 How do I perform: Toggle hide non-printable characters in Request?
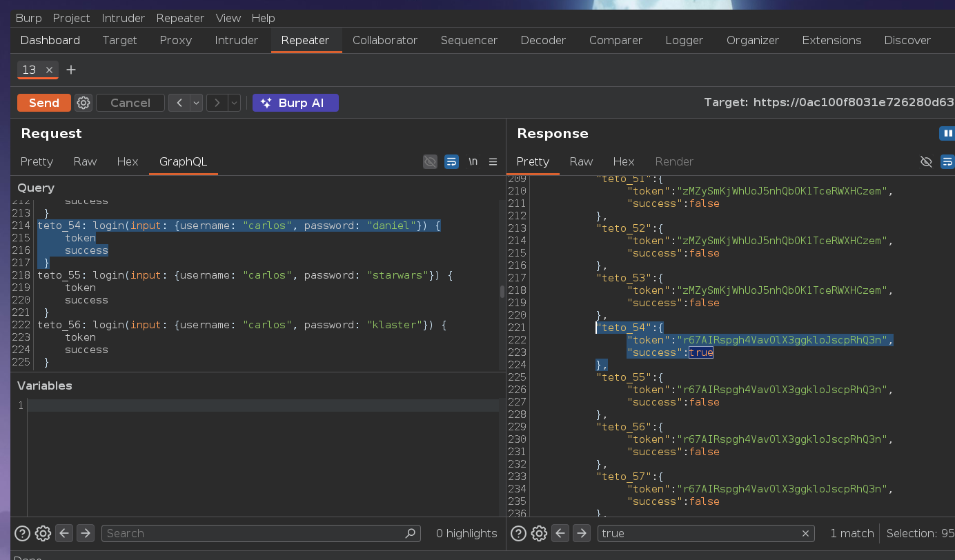[430, 161]
